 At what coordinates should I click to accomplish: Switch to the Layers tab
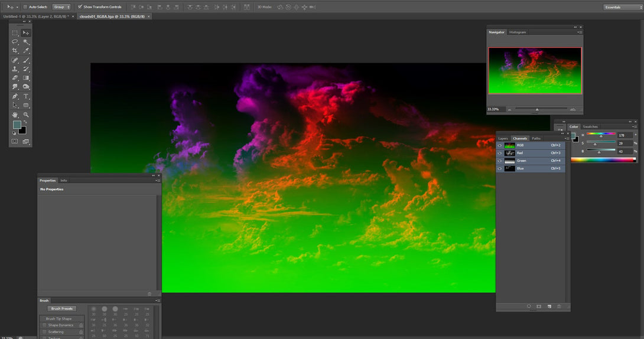[x=503, y=138]
